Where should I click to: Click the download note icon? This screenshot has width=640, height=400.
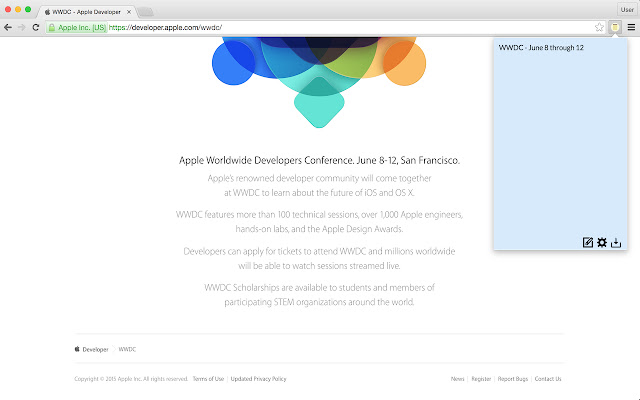coord(616,243)
